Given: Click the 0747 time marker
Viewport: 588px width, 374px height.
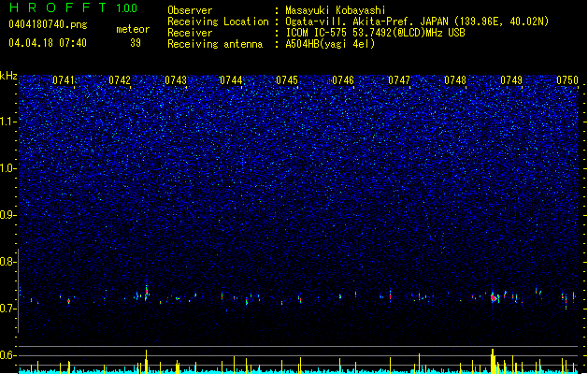Looking at the screenshot, I should click(x=399, y=80).
